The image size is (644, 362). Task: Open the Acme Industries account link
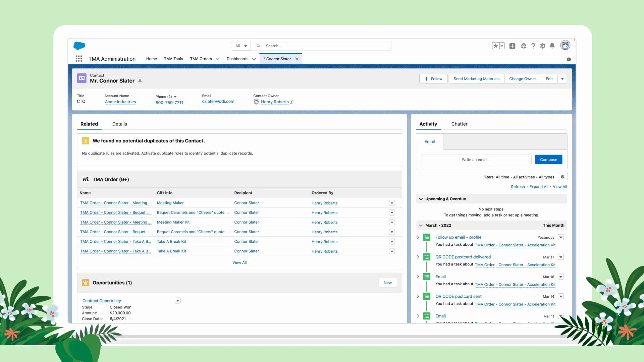tap(120, 102)
